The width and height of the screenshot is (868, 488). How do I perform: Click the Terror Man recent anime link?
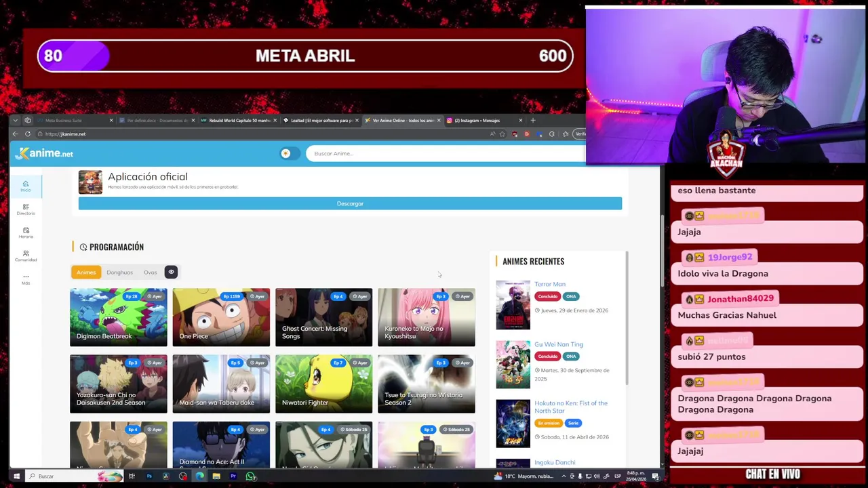[549, 285]
